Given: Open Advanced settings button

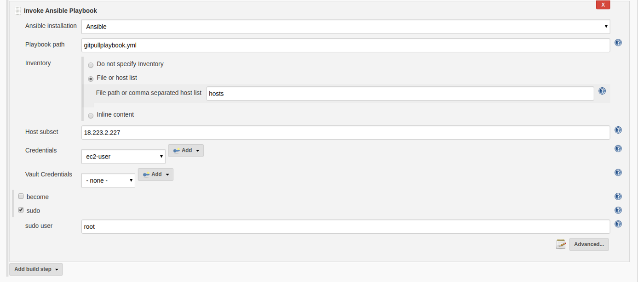Looking at the screenshot, I should [x=589, y=244].
